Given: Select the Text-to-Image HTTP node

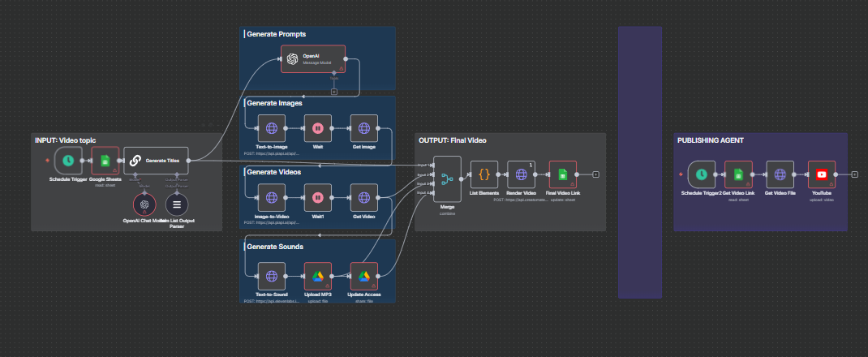Looking at the screenshot, I should click(271, 128).
